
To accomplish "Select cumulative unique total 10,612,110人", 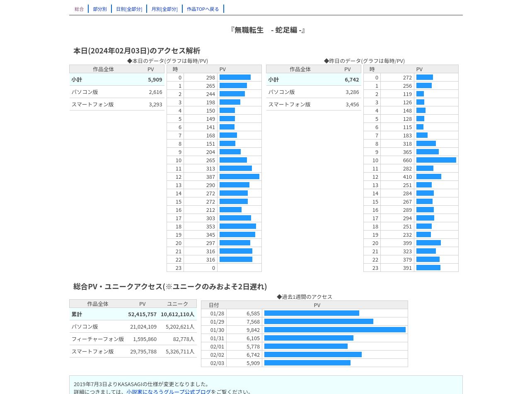I will pyautogui.click(x=177, y=314).
